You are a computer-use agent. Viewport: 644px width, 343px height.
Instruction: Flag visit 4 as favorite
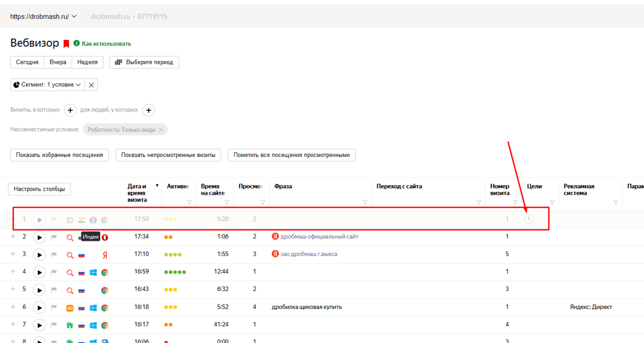(54, 272)
